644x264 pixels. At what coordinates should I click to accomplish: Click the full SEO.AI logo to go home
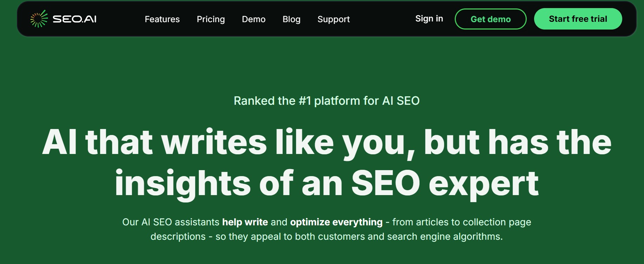[64, 19]
